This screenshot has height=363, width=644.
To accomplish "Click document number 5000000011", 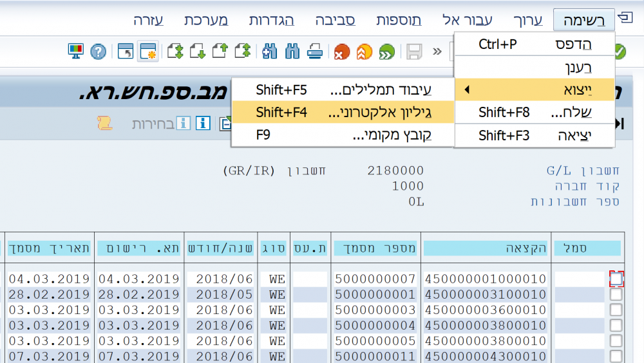I will pos(375,357).
